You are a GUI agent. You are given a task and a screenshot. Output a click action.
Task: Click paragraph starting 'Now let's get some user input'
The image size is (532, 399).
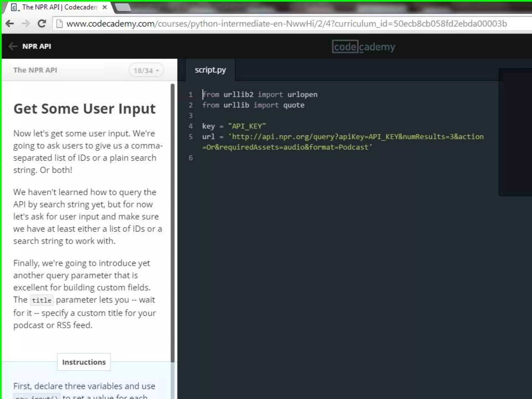coord(88,151)
